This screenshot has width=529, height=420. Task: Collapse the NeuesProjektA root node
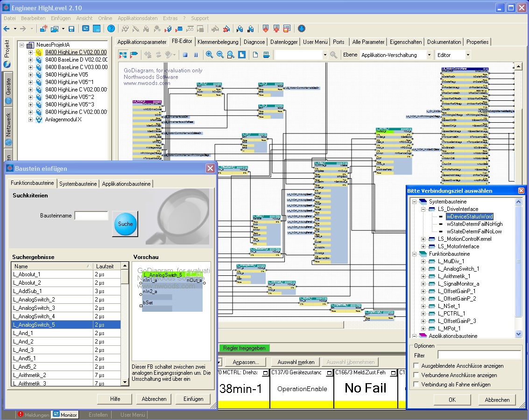pyautogui.click(x=21, y=45)
